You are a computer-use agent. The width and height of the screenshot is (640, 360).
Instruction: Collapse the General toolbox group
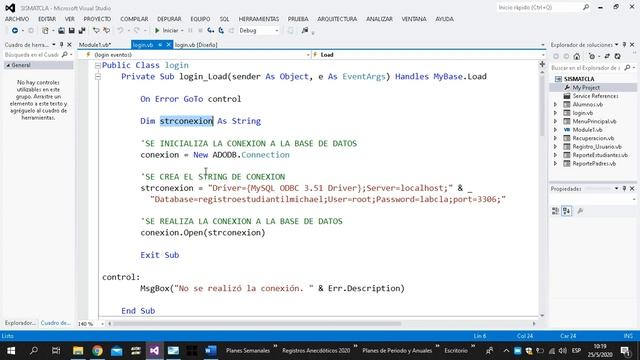(x=8, y=65)
